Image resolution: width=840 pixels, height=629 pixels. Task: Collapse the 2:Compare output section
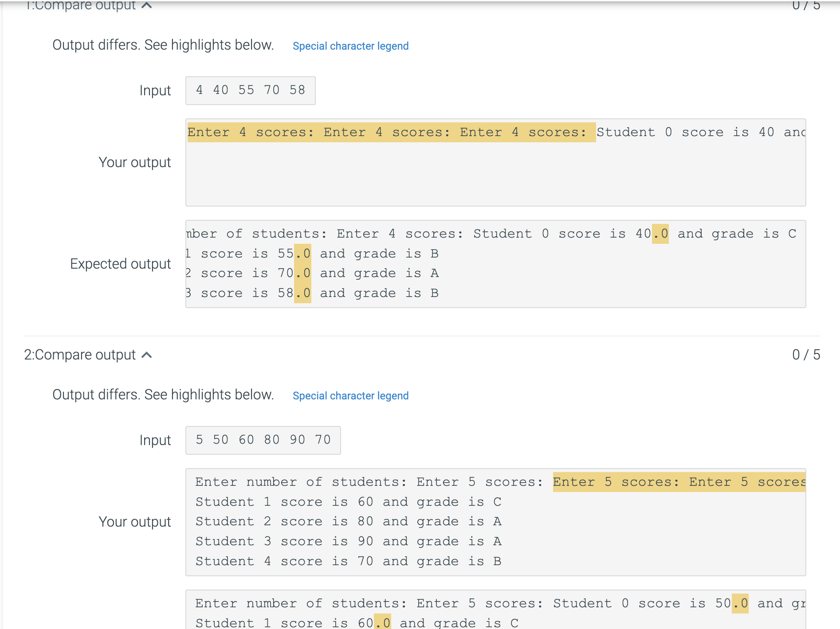pos(147,354)
